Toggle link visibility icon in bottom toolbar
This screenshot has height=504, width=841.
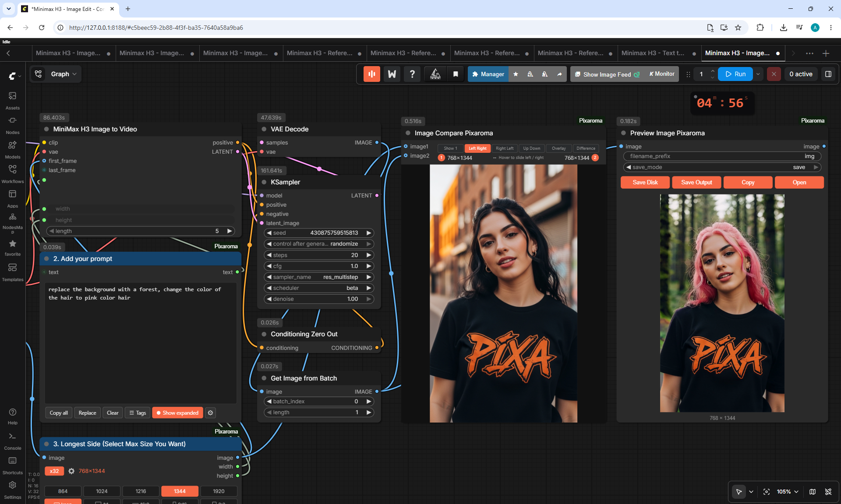(x=828, y=492)
